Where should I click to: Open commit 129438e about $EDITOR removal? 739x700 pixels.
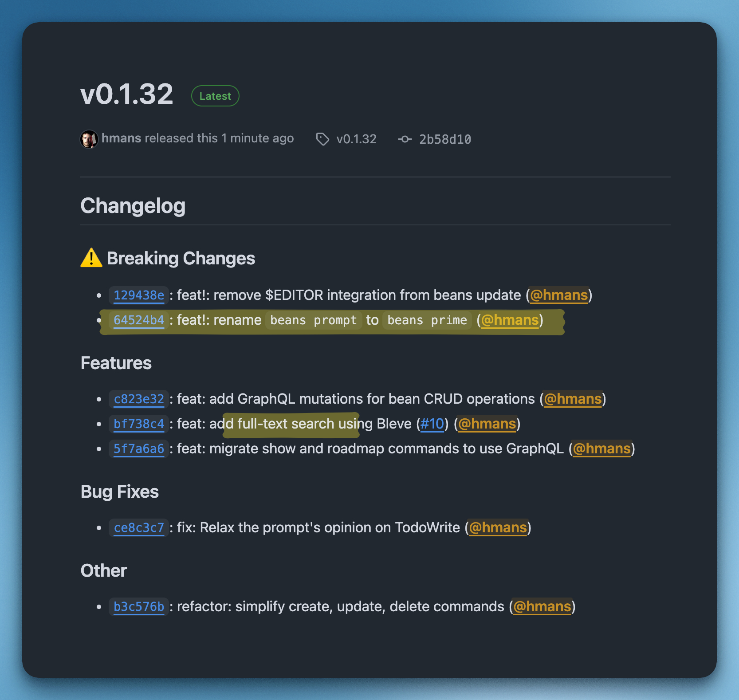(x=139, y=295)
